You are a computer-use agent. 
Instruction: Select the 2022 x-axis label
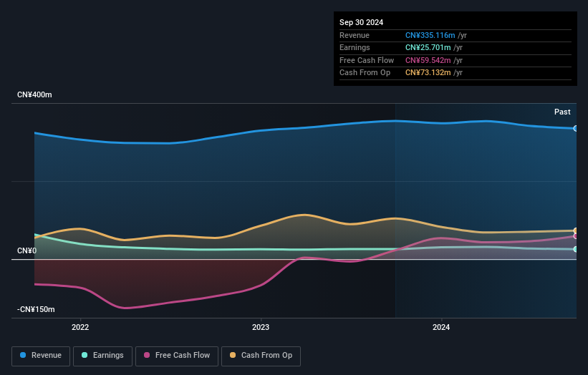pos(80,327)
